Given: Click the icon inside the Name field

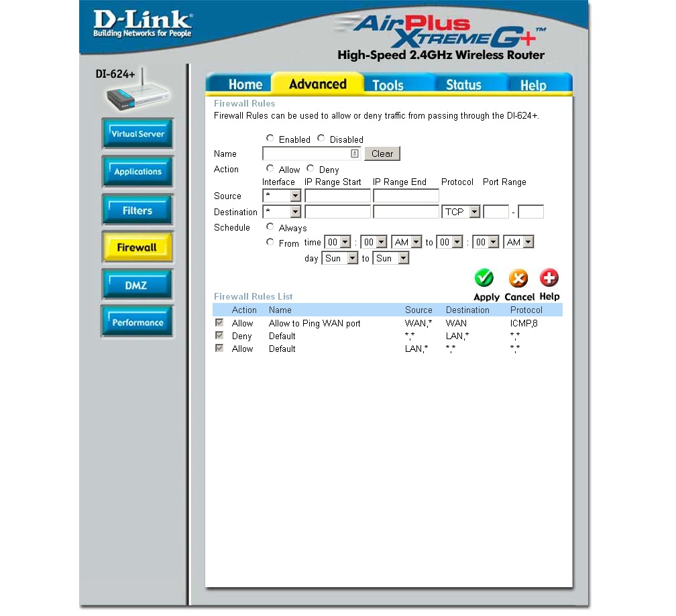Looking at the screenshot, I should [x=354, y=153].
